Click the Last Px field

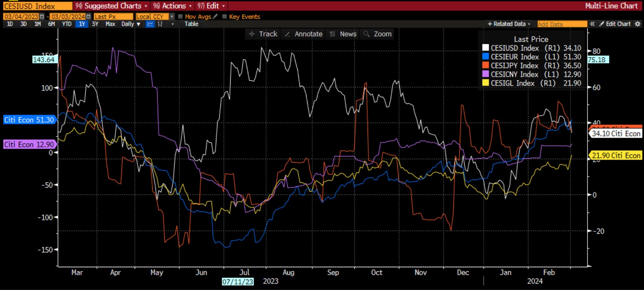click(113, 16)
